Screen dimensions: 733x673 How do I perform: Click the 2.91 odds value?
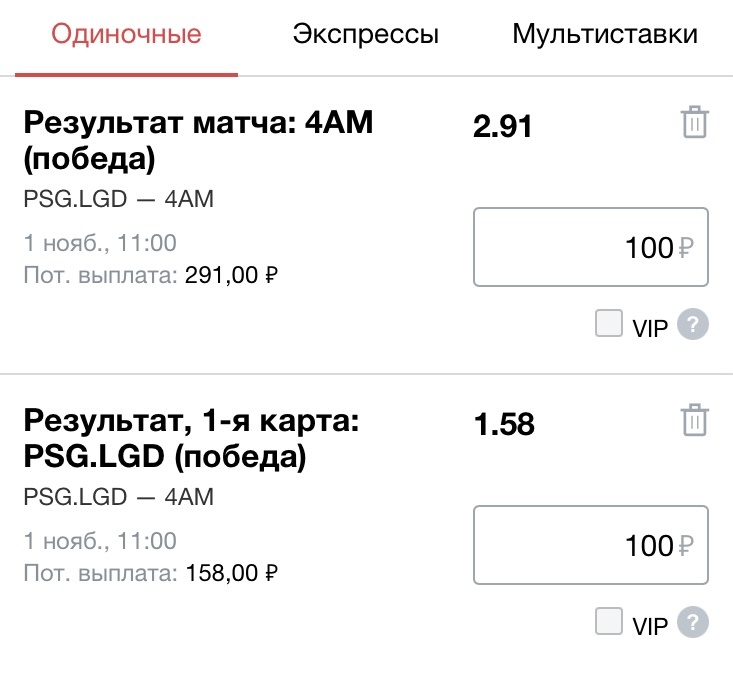(503, 126)
